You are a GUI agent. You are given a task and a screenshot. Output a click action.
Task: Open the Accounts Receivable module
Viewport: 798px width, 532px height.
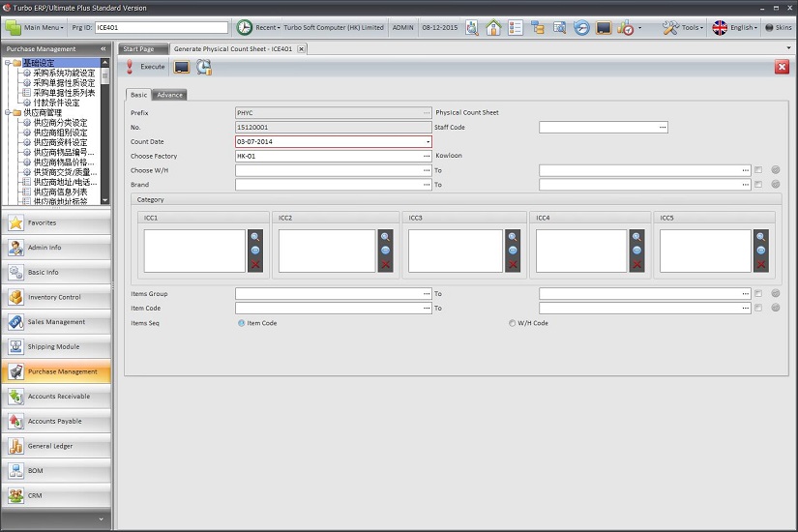point(56,397)
